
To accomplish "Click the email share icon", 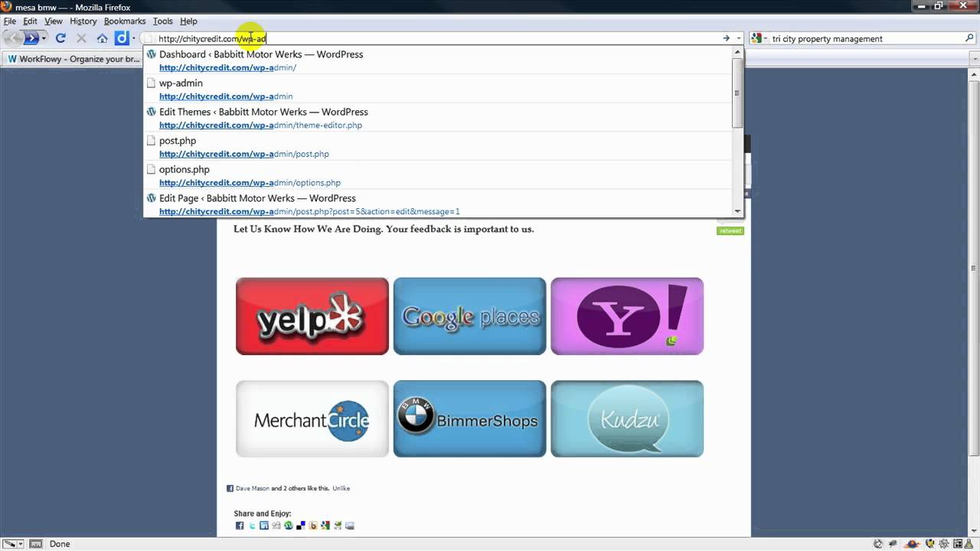I will (350, 526).
